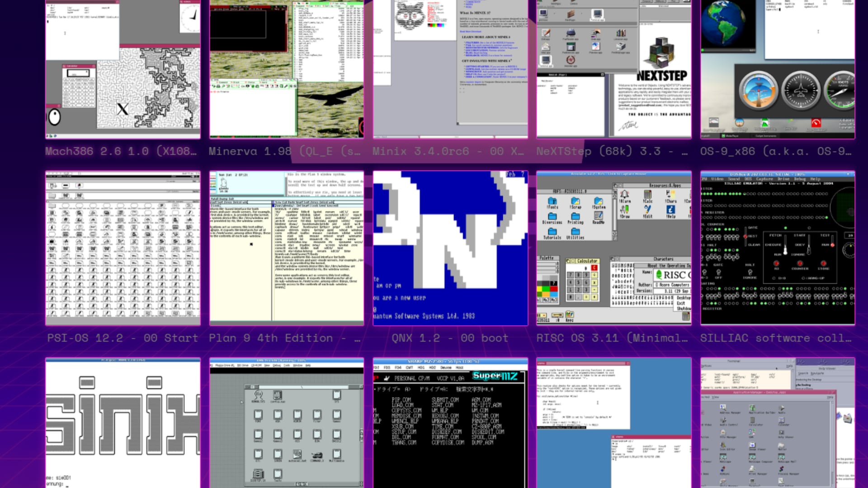Click the 'PSI-OS 12.2 - 00 Start' caption
868x488 pixels.
click(123, 338)
